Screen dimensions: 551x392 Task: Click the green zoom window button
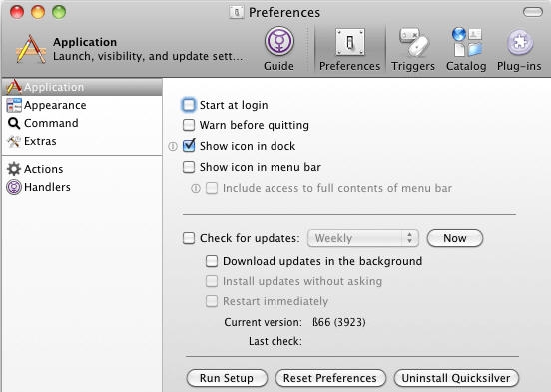59,12
